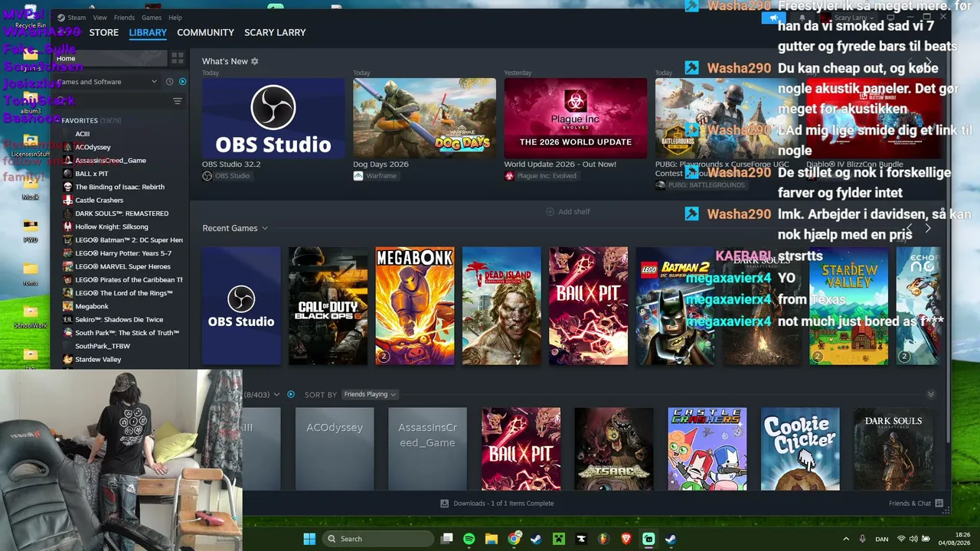
Task: Open the Friends menu
Action: pos(124,18)
